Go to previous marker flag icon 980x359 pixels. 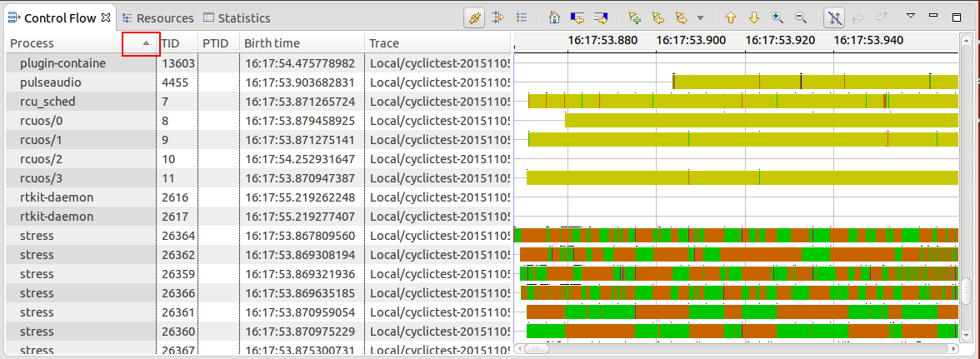coord(658,17)
